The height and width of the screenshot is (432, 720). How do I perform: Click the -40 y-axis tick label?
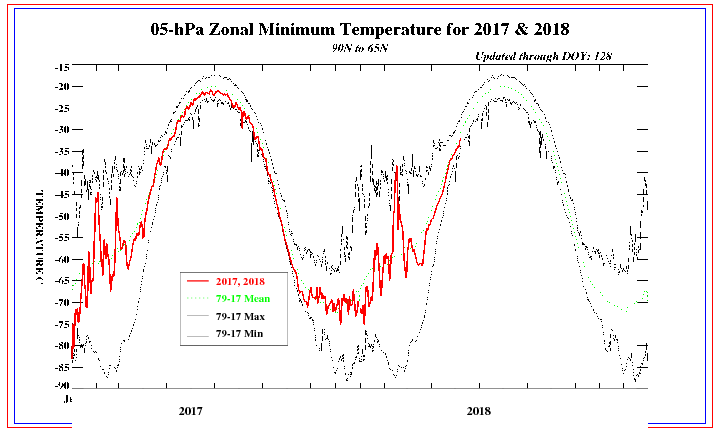tap(62, 173)
